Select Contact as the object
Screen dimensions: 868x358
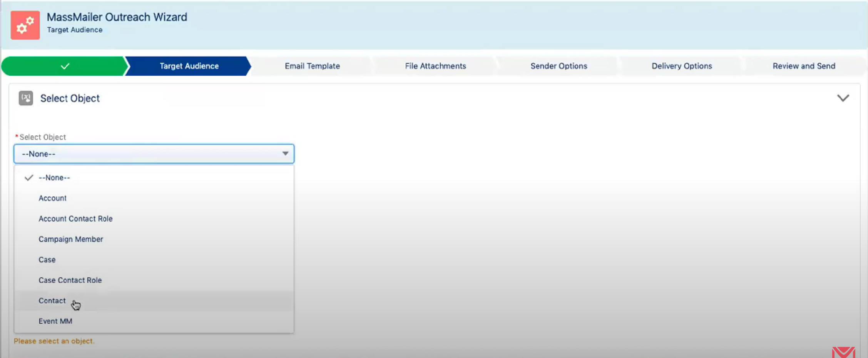pyautogui.click(x=154, y=301)
